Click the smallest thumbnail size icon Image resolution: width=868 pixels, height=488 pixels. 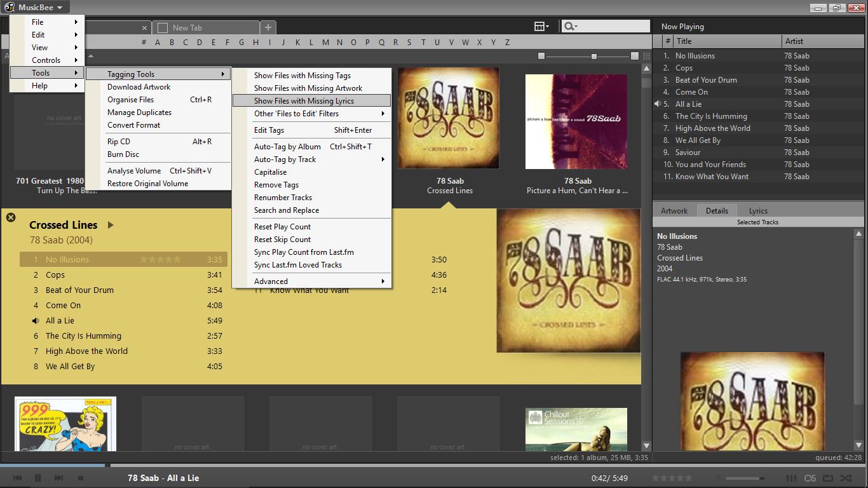point(541,56)
